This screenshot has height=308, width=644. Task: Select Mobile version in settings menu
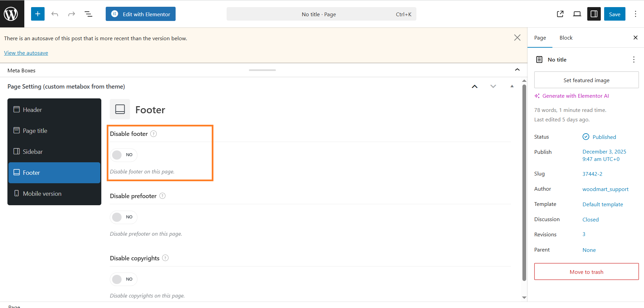coord(42,194)
